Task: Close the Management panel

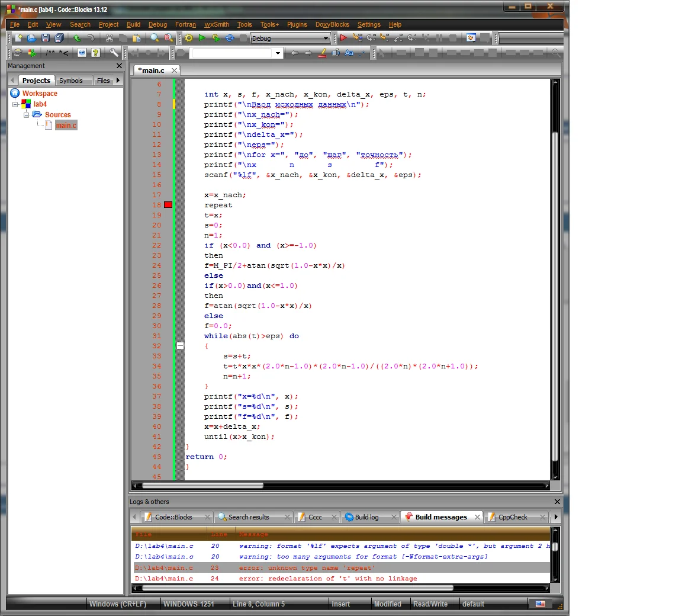Action: coord(119,66)
